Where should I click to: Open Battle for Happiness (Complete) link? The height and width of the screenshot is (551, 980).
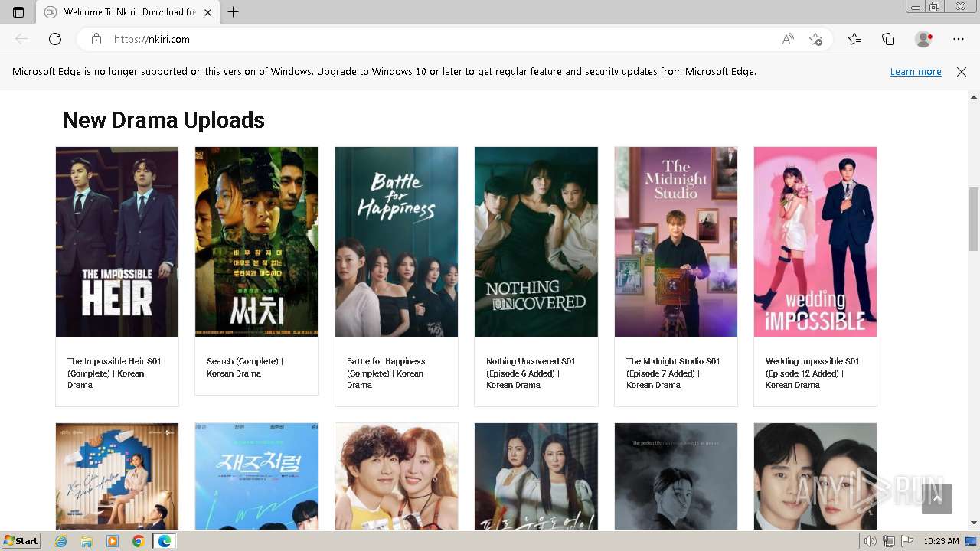(386, 373)
